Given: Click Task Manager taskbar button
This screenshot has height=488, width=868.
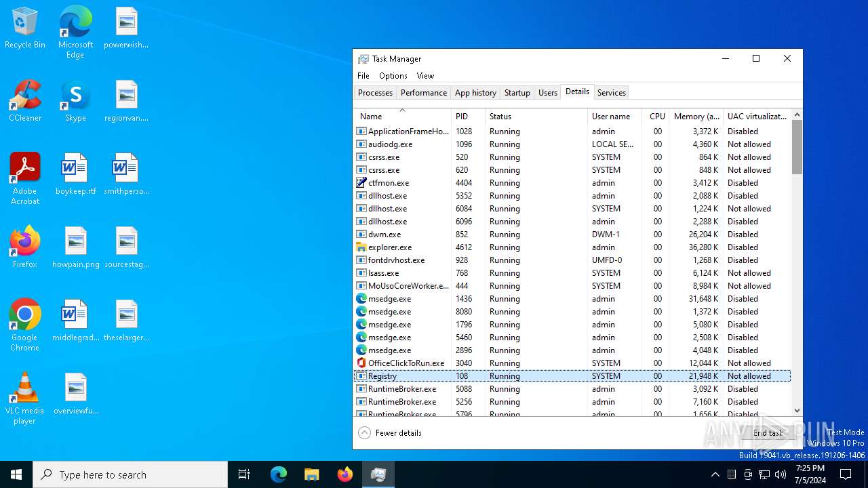Looking at the screenshot, I should pyautogui.click(x=378, y=474).
